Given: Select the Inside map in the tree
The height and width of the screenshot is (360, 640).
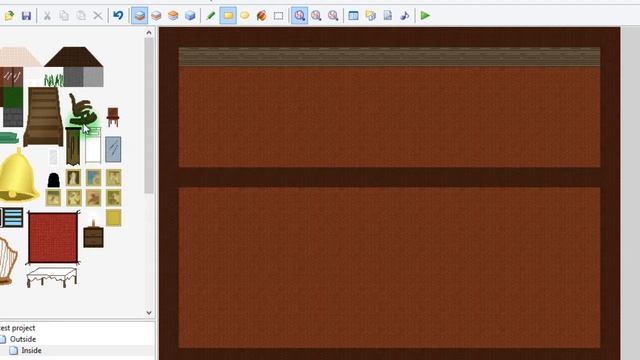Looking at the screenshot, I should click(x=31, y=351).
